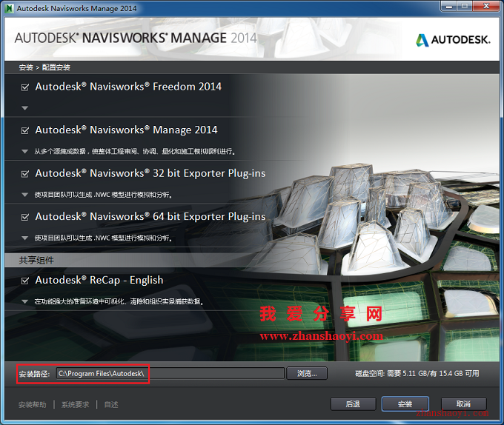Expand Navisworks Freedom 2014 options arrow
Viewport: 504px width, 425px height.
(x=24, y=108)
